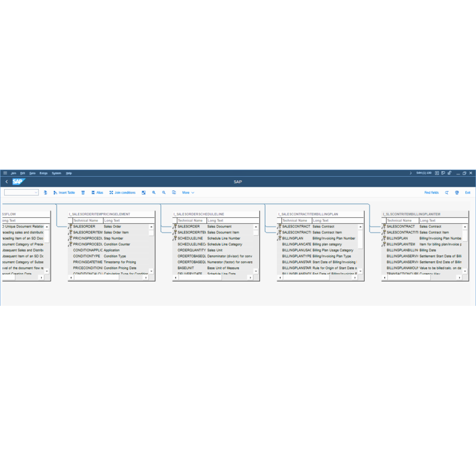This screenshot has height=476, width=476.
Task: Click the delete icon left of Exit
Action: pyautogui.click(x=457, y=192)
